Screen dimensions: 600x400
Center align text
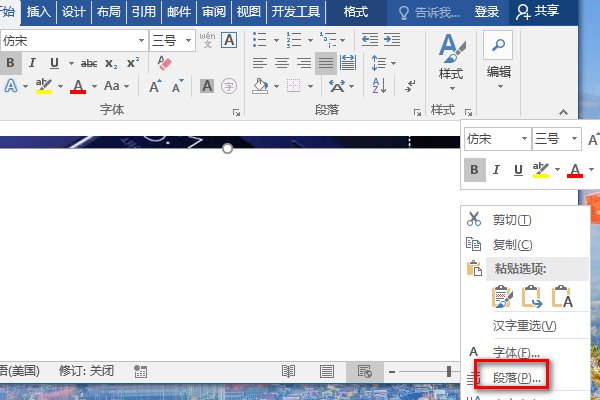pos(282,63)
